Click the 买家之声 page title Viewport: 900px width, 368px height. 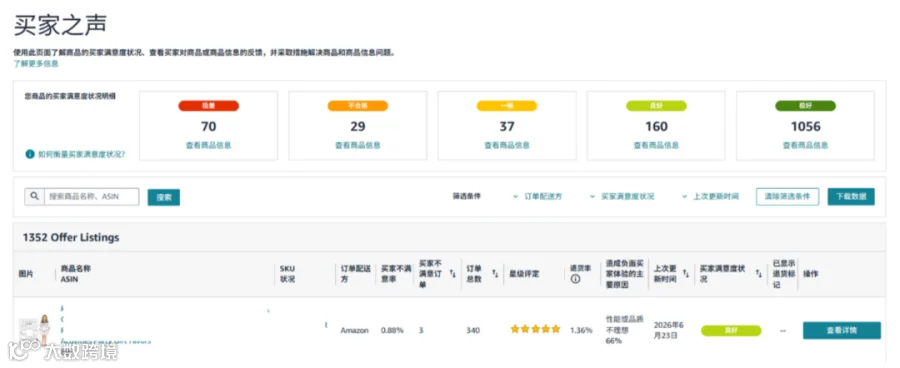(60, 25)
